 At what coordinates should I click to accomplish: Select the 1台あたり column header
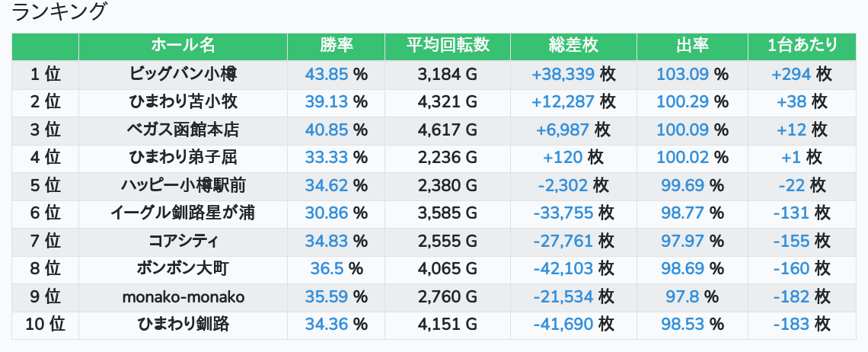[x=802, y=46]
